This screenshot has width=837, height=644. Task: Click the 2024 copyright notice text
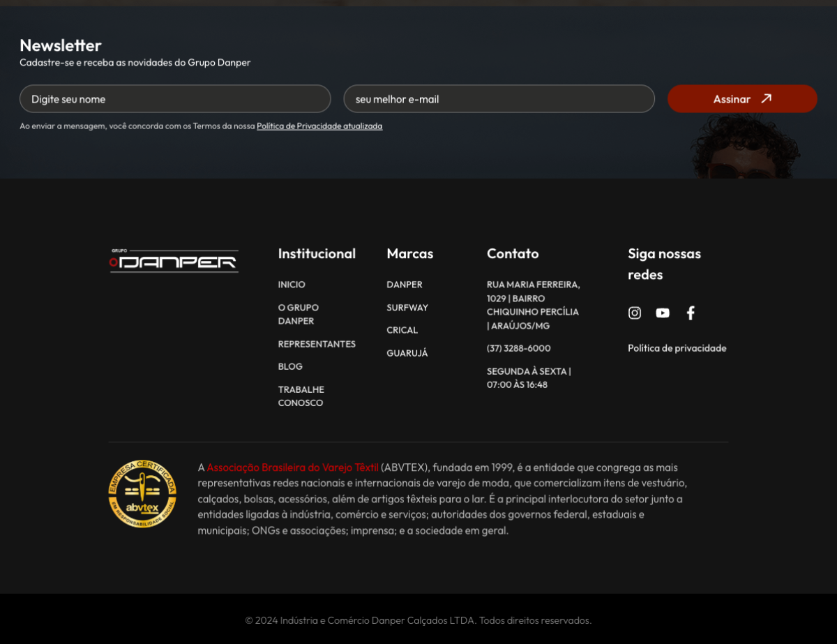pyautogui.click(x=418, y=620)
